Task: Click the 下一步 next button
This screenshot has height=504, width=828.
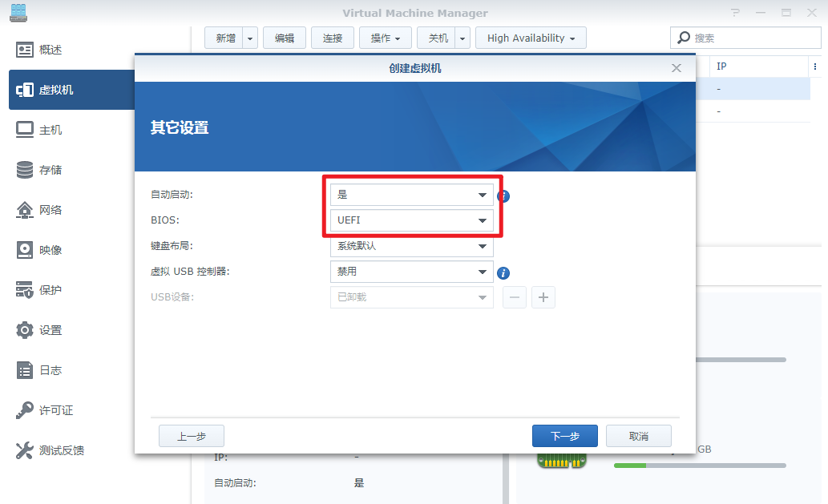Action: click(x=564, y=436)
